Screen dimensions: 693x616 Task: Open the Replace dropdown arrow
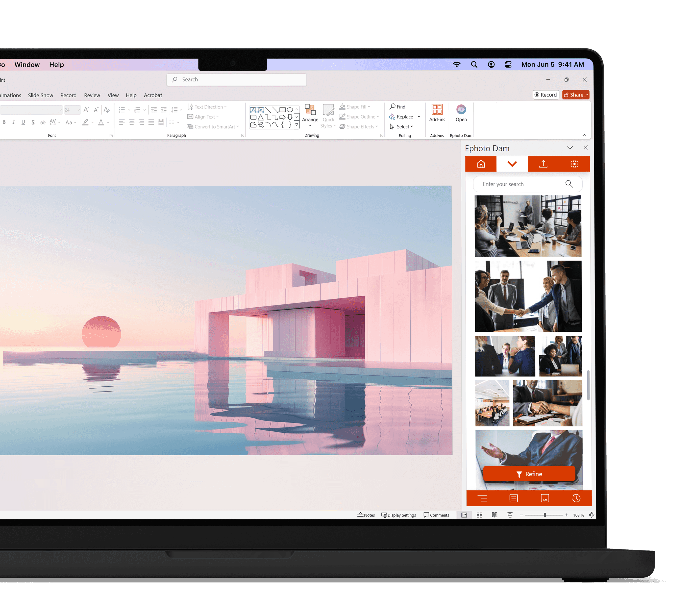point(419,117)
